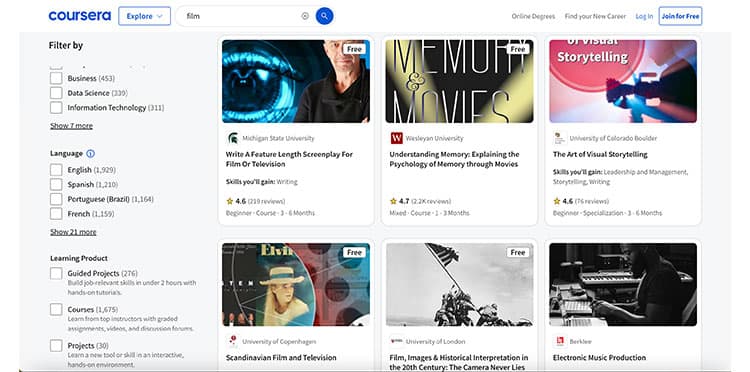750x372 pixels.
Task: Click the Wesleyan University logo icon
Action: (397, 139)
